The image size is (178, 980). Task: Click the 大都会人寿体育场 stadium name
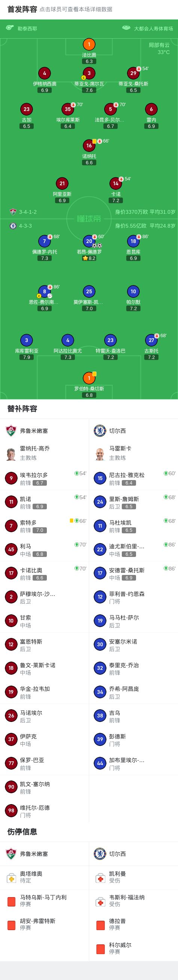pyautogui.click(x=153, y=29)
